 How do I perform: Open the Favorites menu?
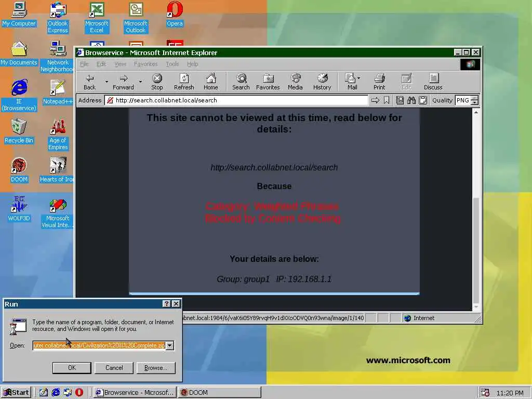tap(145, 64)
